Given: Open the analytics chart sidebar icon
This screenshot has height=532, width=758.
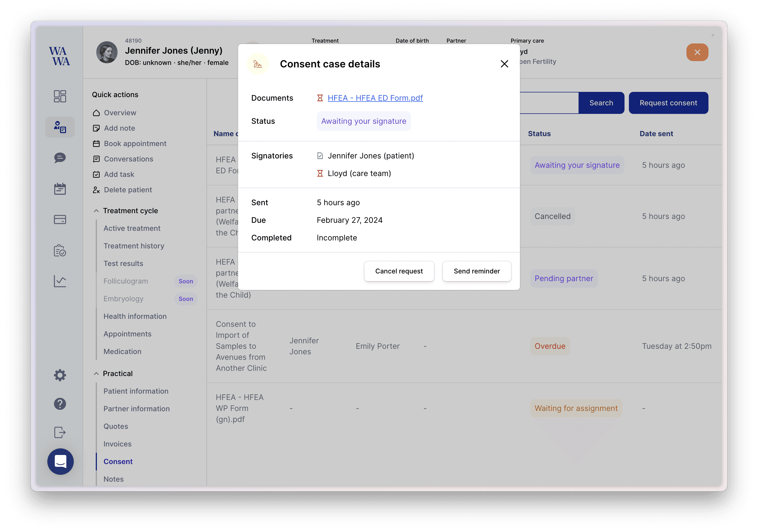Looking at the screenshot, I should coord(60,281).
